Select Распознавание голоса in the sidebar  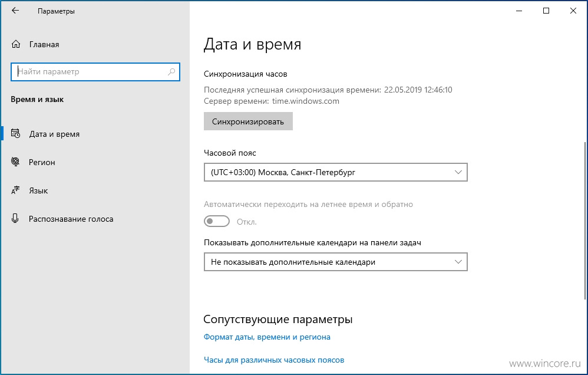[71, 219]
